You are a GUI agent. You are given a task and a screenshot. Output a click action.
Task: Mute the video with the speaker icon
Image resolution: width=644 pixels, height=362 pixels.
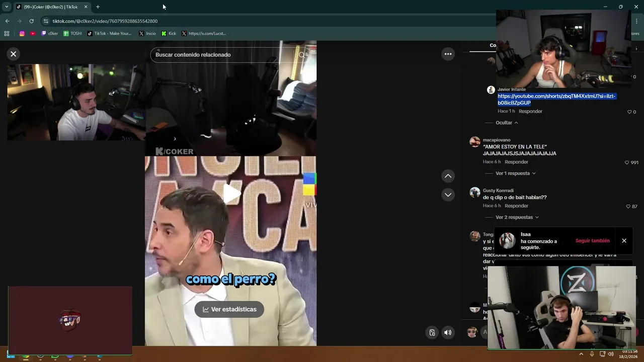pos(448,332)
